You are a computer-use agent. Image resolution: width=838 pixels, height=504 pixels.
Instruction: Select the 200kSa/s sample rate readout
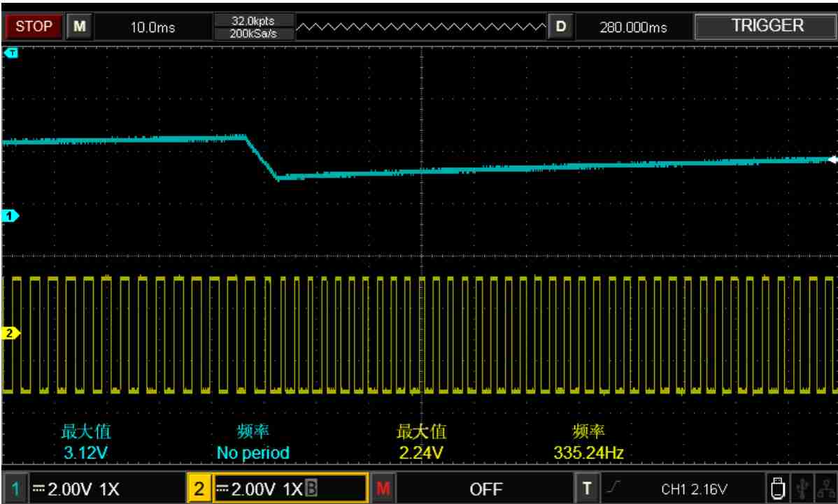pyautogui.click(x=253, y=34)
